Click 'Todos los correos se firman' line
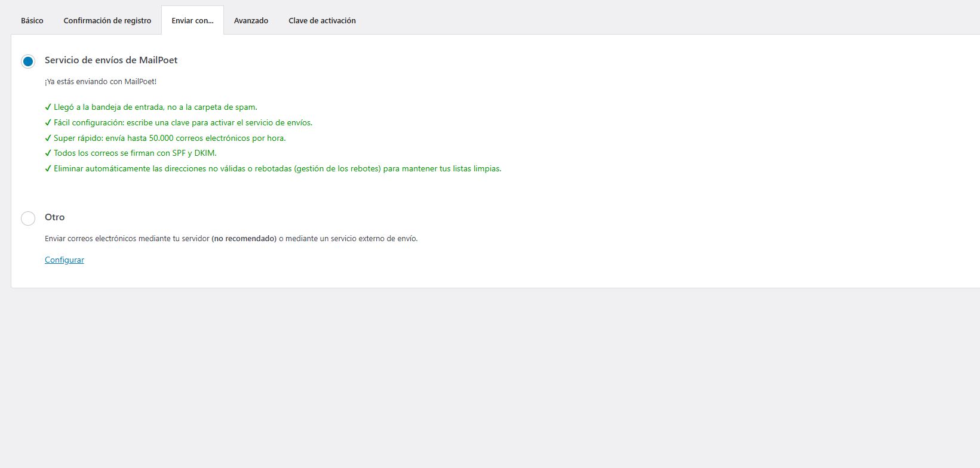The image size is (980, 468). (131, 153)
